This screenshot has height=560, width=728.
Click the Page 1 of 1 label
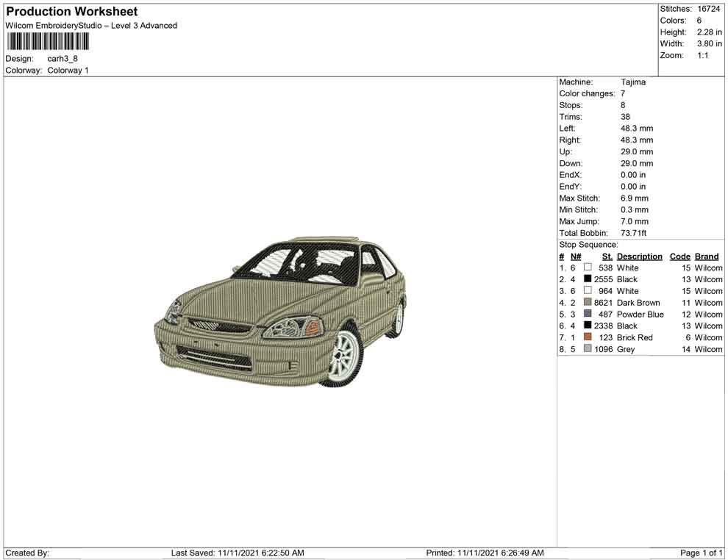pyautogui.click(x=701, y=553)
